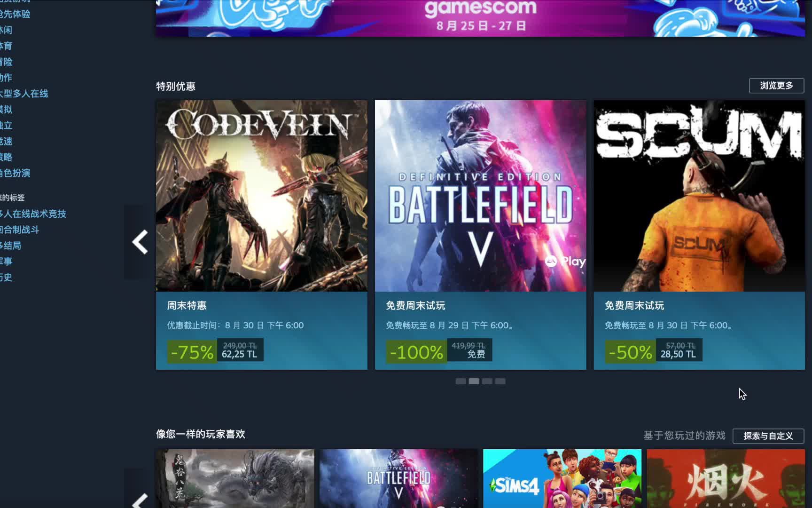The image size is (812, 508).
Task: Open the SCUM free weekend card
Action: point(699,235)
